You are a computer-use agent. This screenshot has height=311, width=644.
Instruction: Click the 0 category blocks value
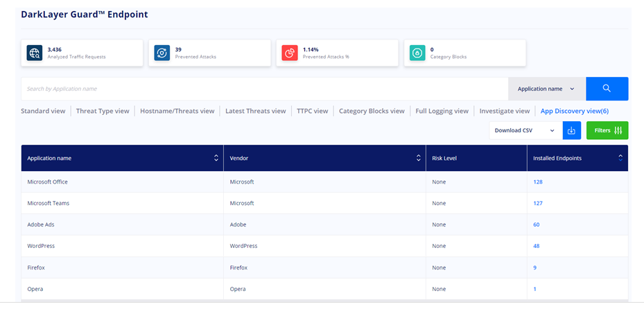point(432,50)
